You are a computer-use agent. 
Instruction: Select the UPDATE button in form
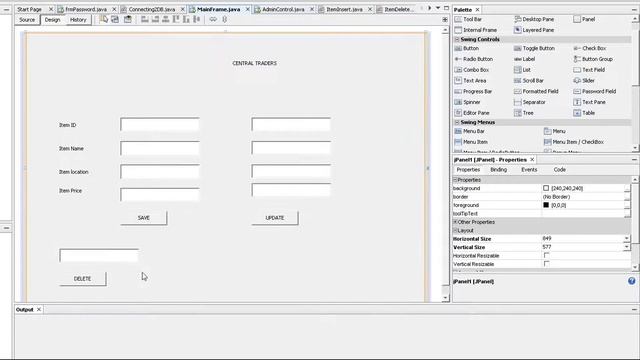275,218
